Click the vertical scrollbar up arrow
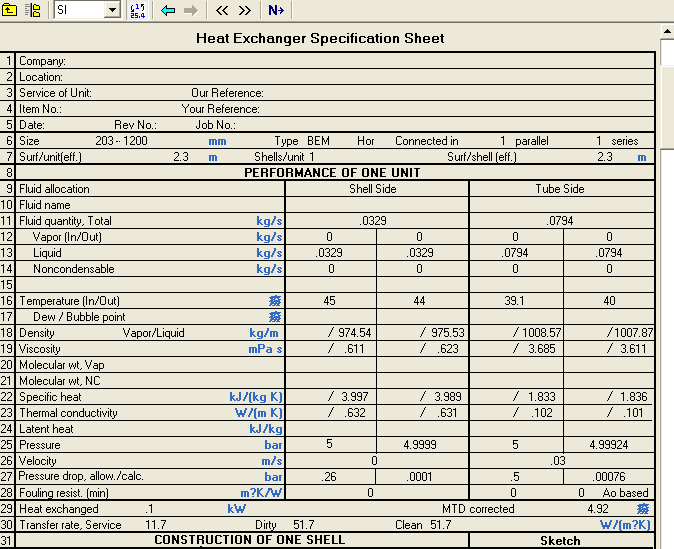Viewport: 674px width, 549px height. coord(667,31)
